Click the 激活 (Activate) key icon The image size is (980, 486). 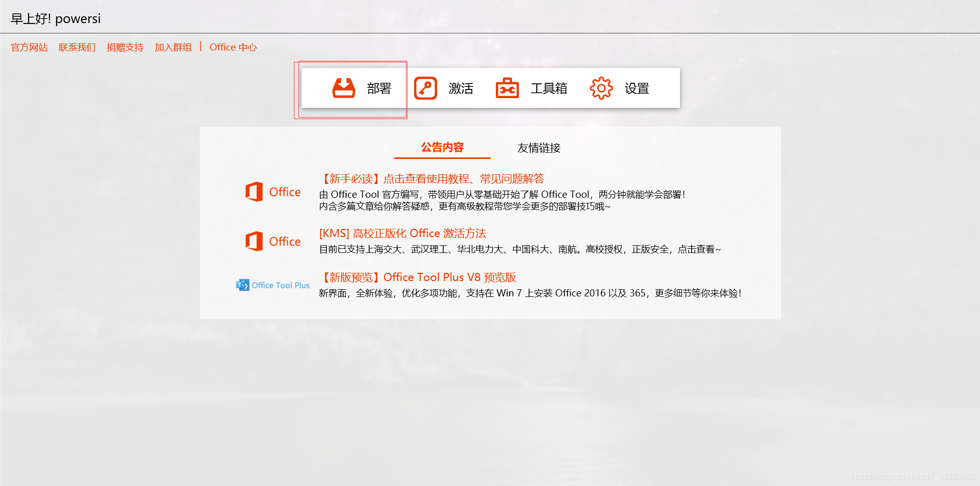(x=425, y=87)
